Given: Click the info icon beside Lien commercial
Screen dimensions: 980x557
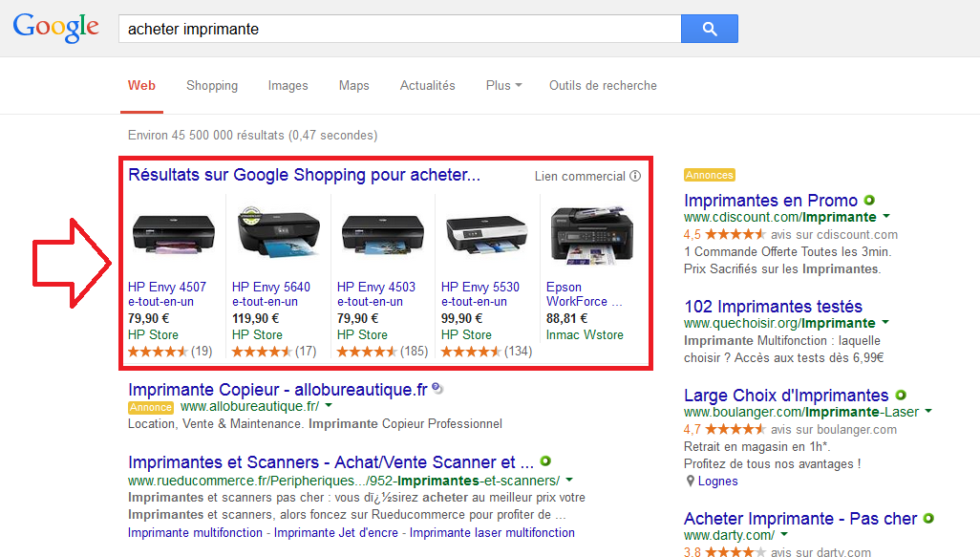Looking at the screenshot, I should [x=635, y=176].
